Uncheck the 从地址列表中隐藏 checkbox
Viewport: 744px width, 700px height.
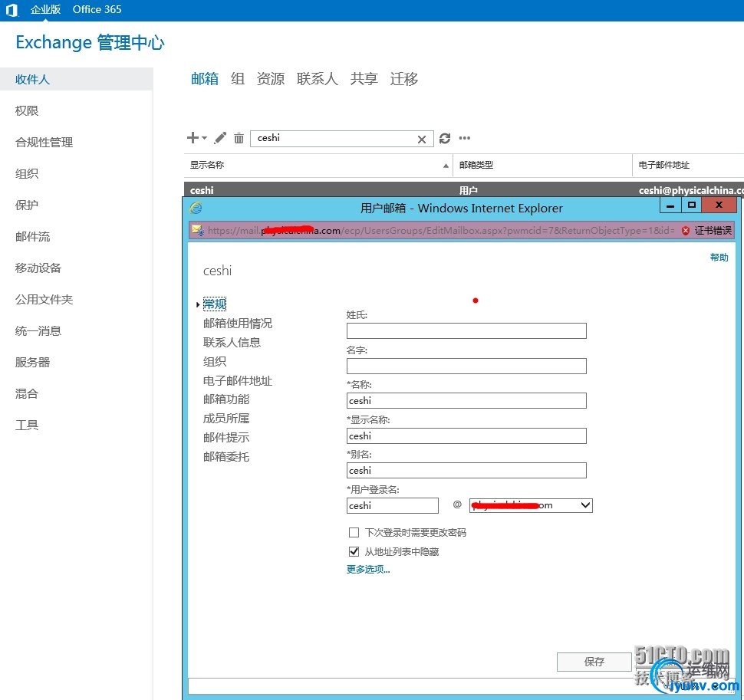(x=354, y=551)
